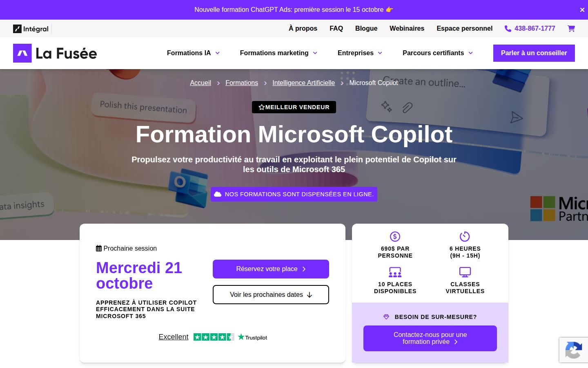Screen dimensions: 588x368
Task: Click the Trustpilot green star rating
Action: click(x=214, y=337)
